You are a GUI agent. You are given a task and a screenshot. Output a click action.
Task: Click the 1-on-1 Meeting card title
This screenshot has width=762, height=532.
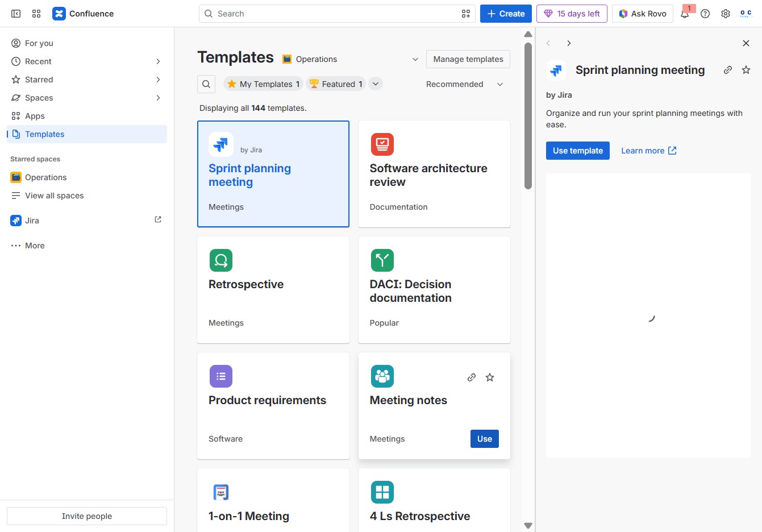(249, 516)
